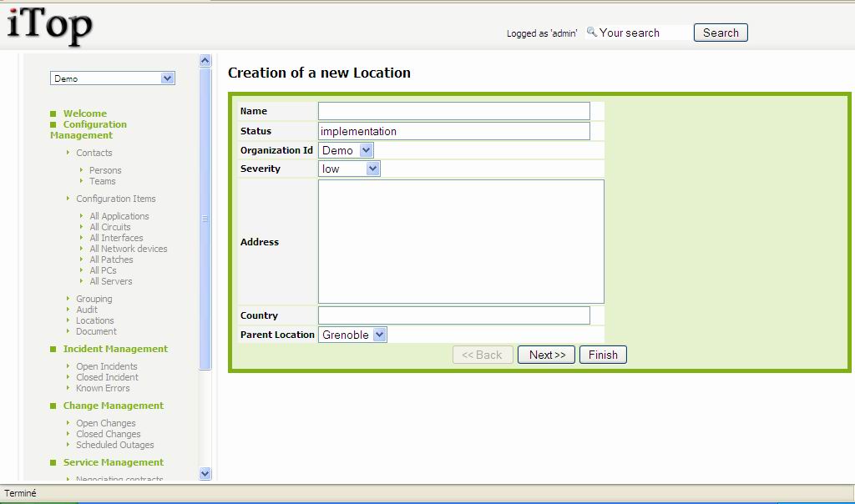This screenshot has width=855, height=504.
Task: Open the Grouping page
Action: point(94,299)
